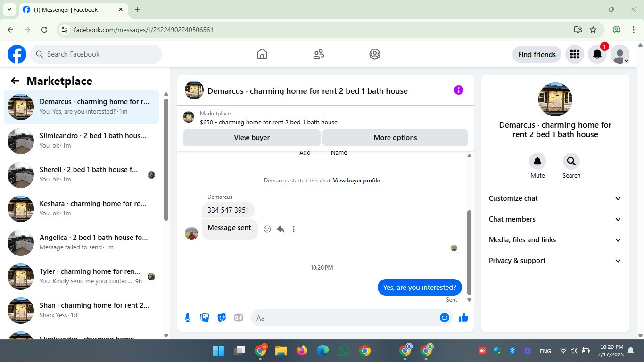Open Firefox from the taskbar
Screen dimensions: 644x362
(x=302, y=351)
